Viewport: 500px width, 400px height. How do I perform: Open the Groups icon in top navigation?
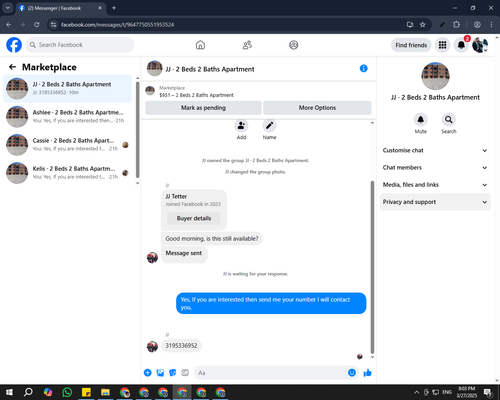tap(294, 45)
